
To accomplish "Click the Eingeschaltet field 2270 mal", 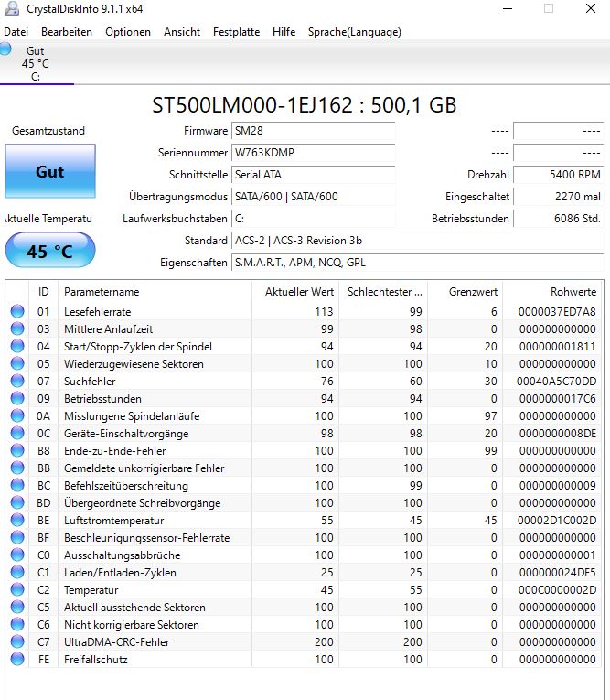I will click(x=558, y=197).
